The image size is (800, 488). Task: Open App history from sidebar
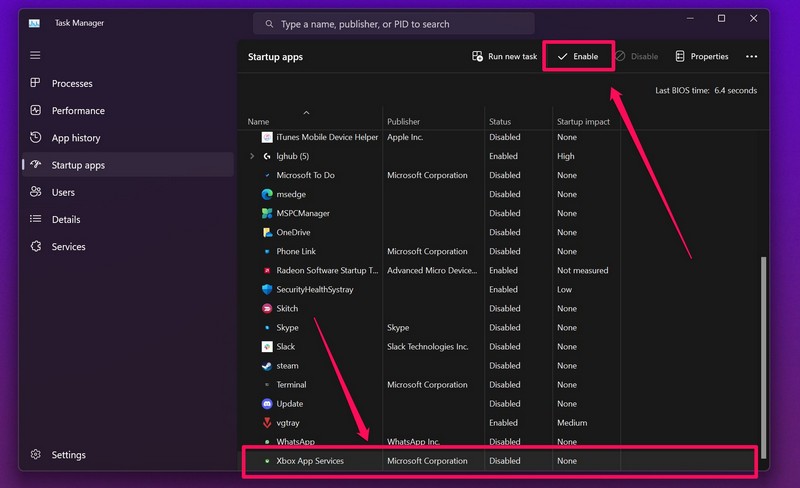[36, 138]
